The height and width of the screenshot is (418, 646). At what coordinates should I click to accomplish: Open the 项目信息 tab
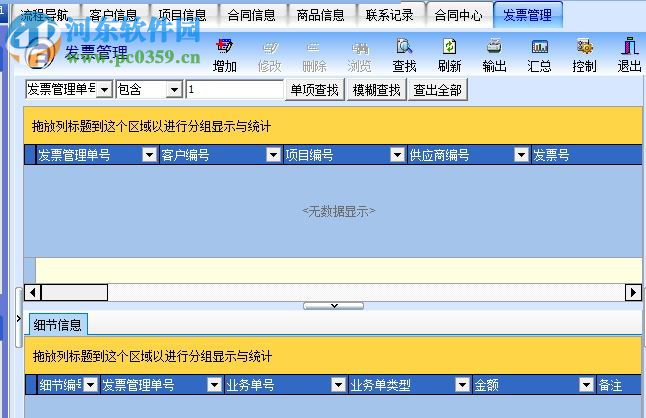click(x=183, y=15)
